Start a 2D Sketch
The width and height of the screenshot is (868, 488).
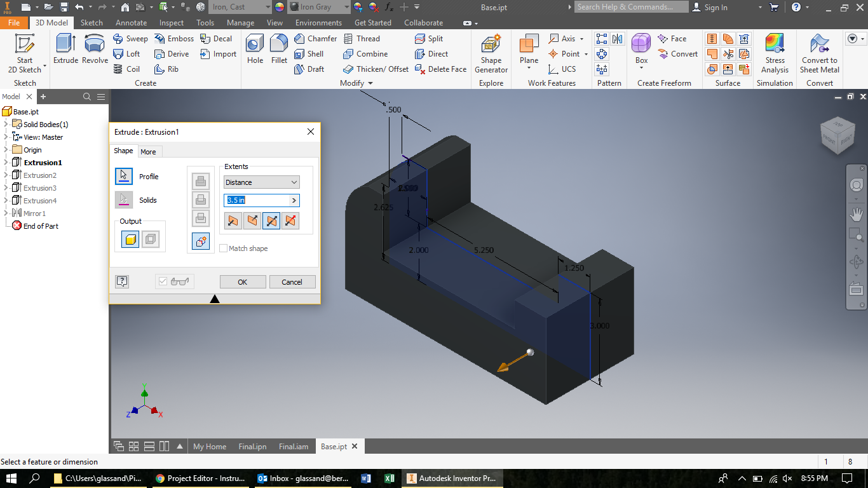(x=25, y=54)
